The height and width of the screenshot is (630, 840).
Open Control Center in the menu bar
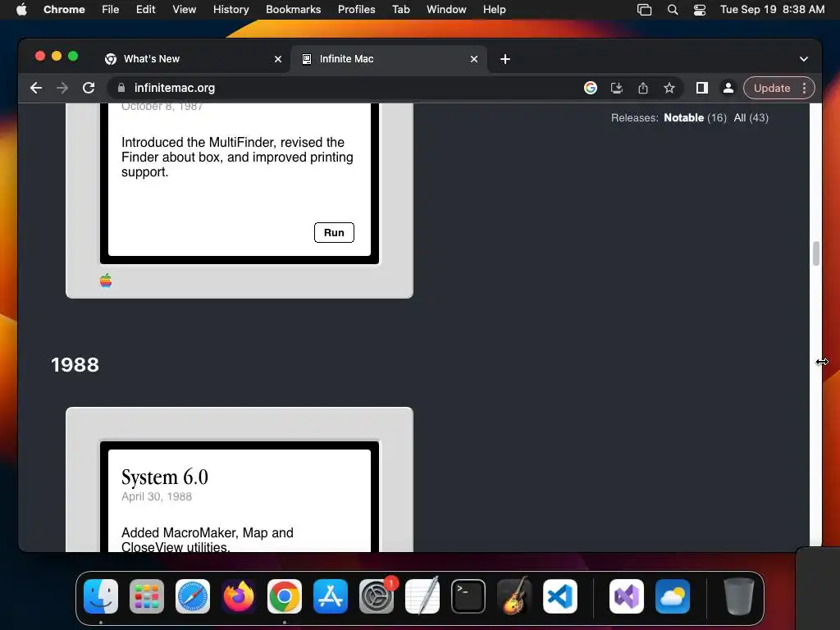click(700, 10)
